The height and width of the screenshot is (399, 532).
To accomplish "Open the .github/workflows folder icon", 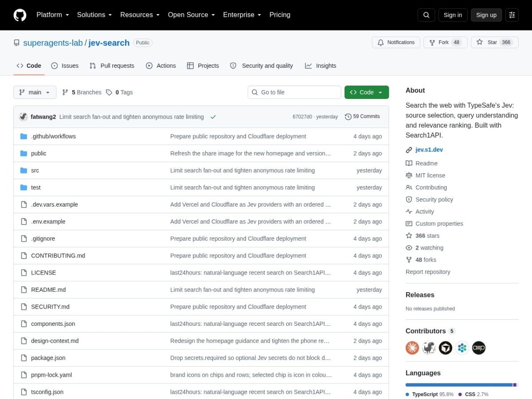I will click(24, 137).
